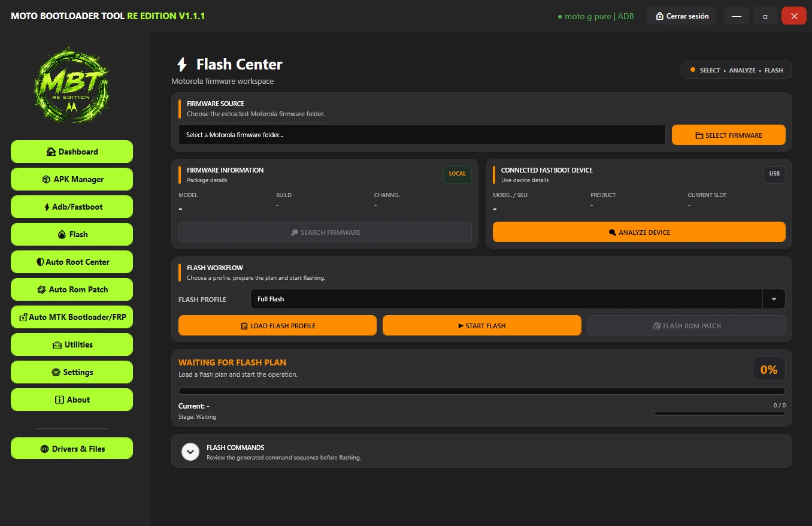Click the grayed SEARCH FIRMWARE button

(325, 232)
